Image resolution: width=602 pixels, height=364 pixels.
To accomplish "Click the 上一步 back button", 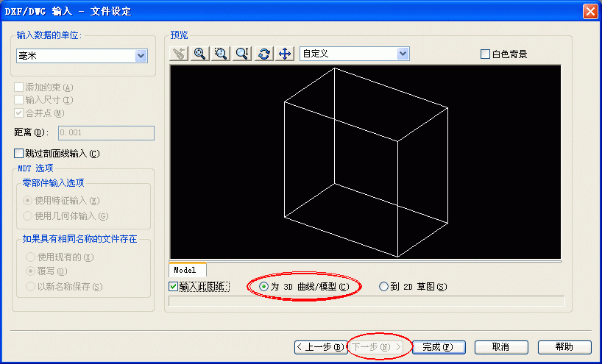I will click(x=321, y=347).
